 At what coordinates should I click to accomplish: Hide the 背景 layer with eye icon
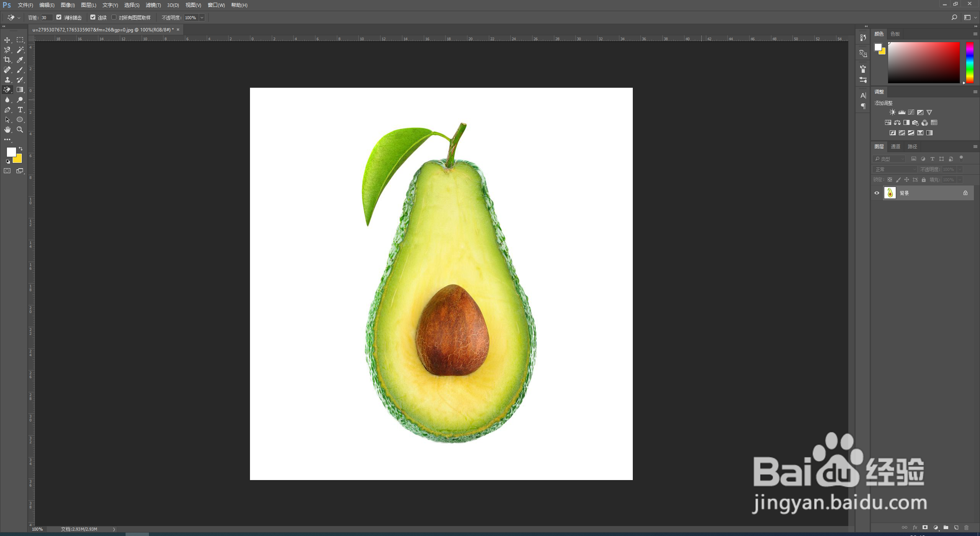click(877, 193)
